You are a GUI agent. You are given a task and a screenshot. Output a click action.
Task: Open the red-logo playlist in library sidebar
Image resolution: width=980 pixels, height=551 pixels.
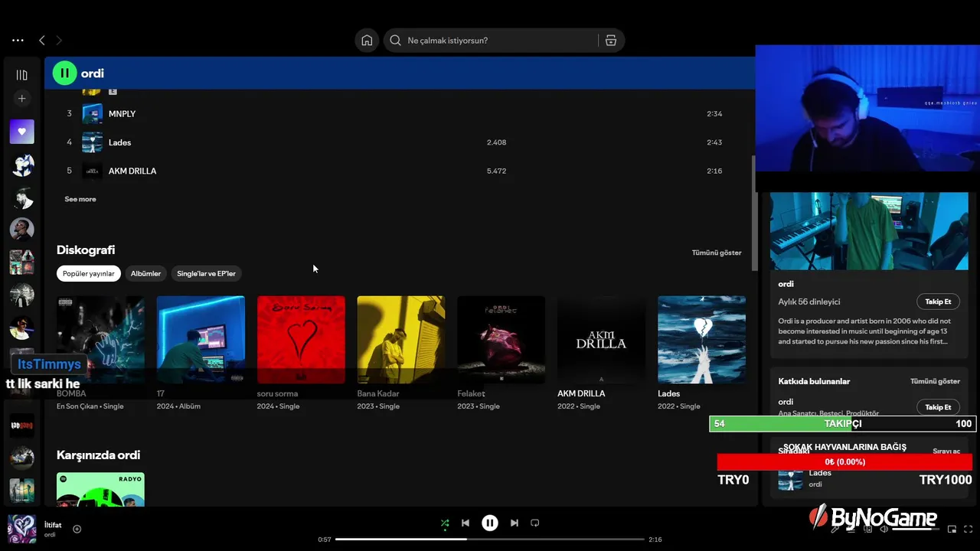[x=21, y=425]
